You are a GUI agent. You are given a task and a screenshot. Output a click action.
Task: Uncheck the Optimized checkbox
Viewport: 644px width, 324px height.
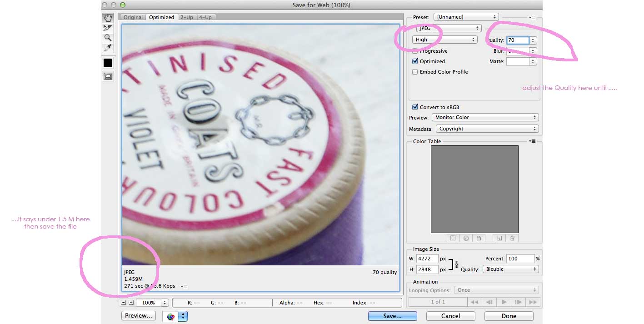(415, 61)
